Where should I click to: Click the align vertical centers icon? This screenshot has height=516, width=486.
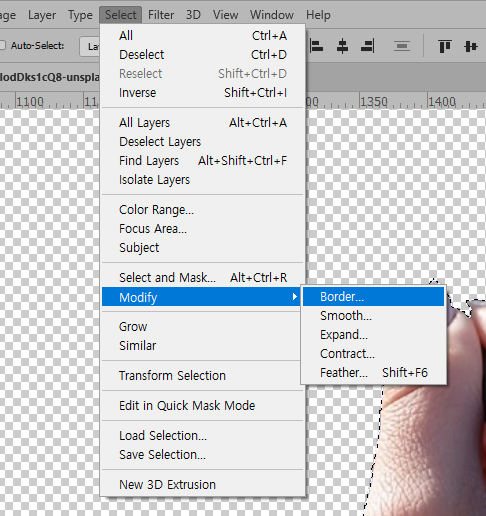click(x=471, y=46)
